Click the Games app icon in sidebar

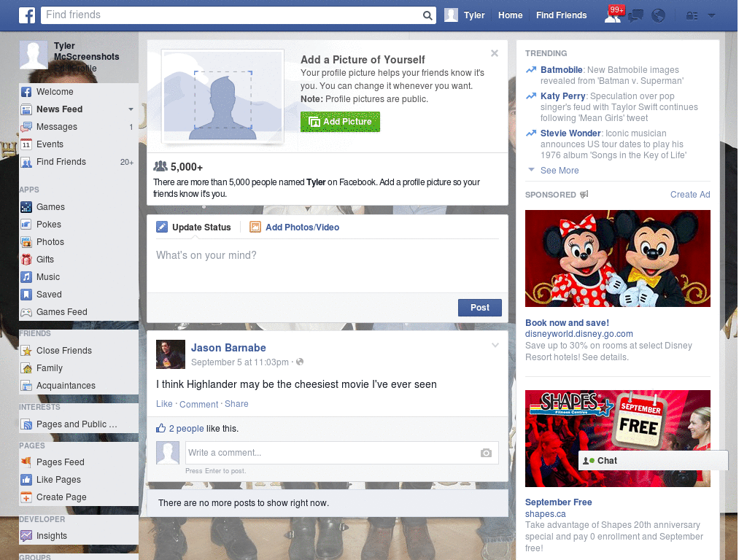coord(26,207)
